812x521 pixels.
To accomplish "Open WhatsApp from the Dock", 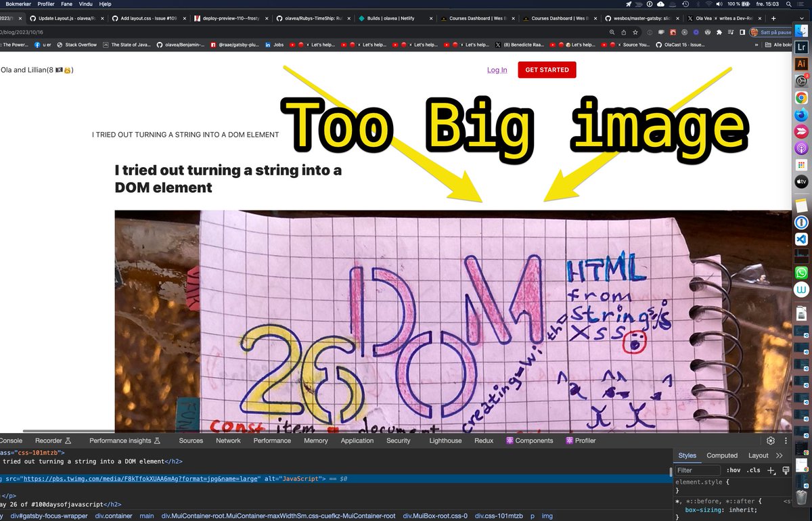I will 801,272.
